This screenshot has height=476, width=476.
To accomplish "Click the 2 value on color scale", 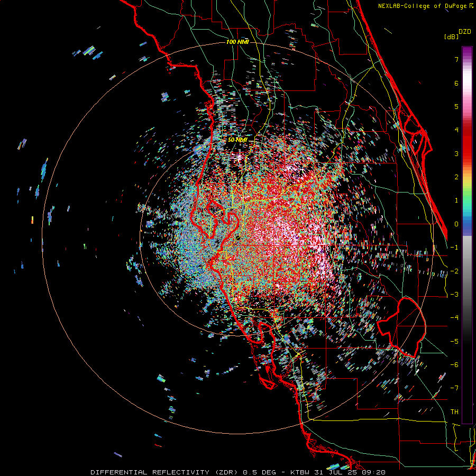I will tap(456, 177).
